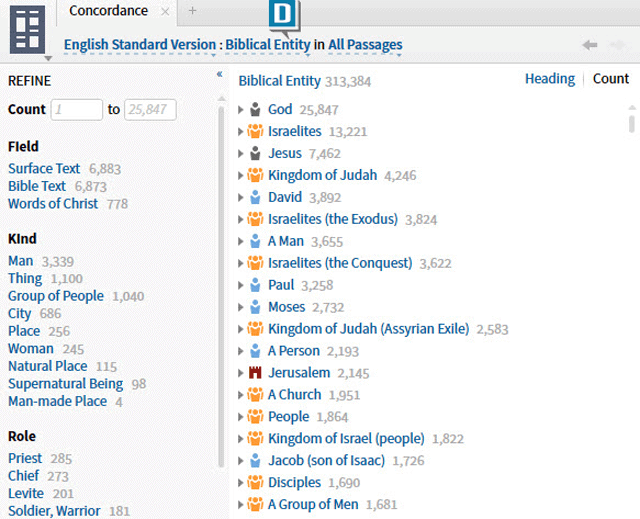Image resolution: width=640 pixels, height=519 pixels.
Task: Filter Kind by Woman
Action: 31,349
